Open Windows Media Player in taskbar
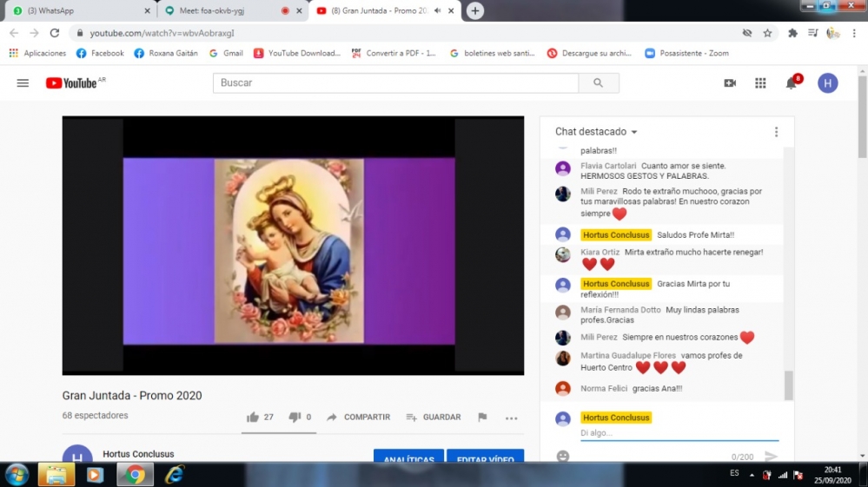The height and width of the screenshot is (487, 868). [x=95, y=474]
